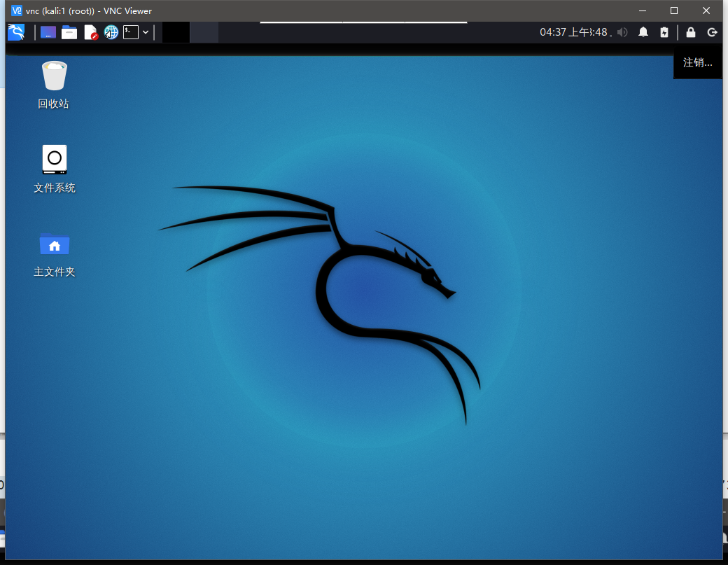The image size is (728, 565).
Task: Close the VNC Viewer window
Action: tap(706, 11)
